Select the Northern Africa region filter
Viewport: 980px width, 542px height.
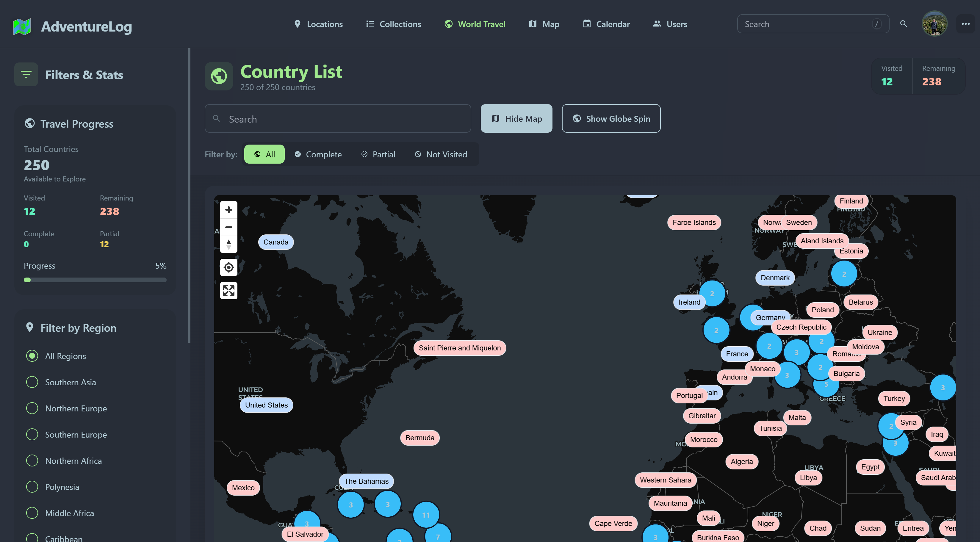(32, 460)
